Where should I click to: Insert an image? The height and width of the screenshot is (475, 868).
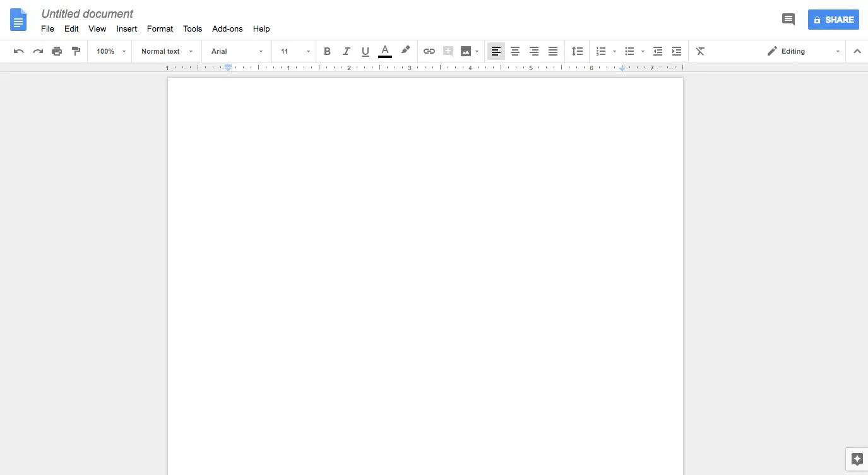[x=466, y=51]
